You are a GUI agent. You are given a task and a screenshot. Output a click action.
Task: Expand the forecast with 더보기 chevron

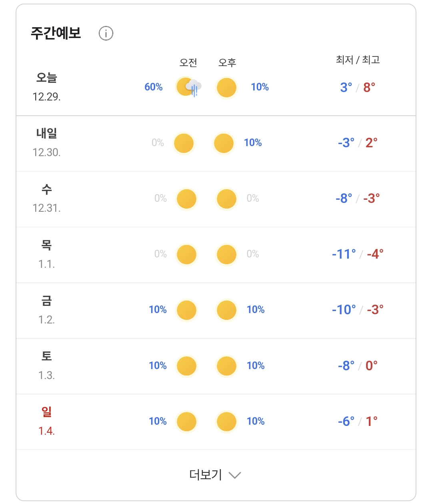click(235, 475)
